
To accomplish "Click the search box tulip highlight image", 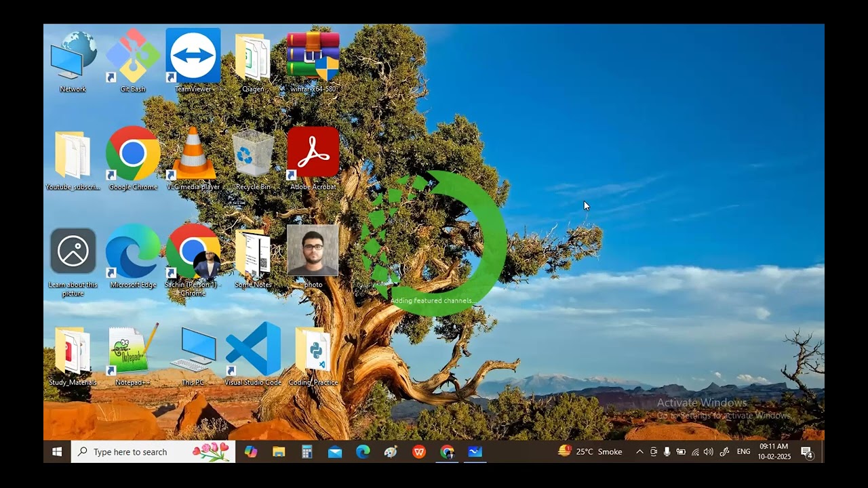I will tap(211, 452).
